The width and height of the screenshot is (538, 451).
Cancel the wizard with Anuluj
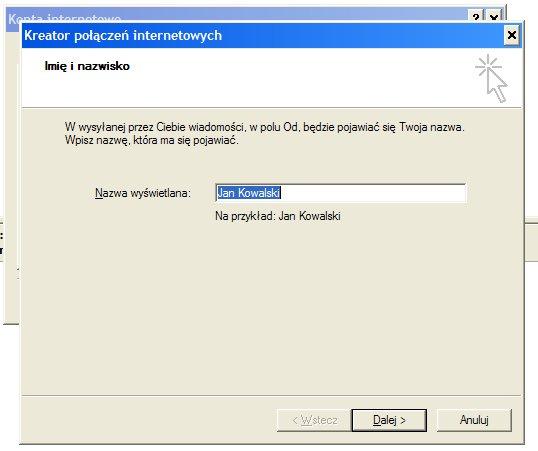(474, 420)
